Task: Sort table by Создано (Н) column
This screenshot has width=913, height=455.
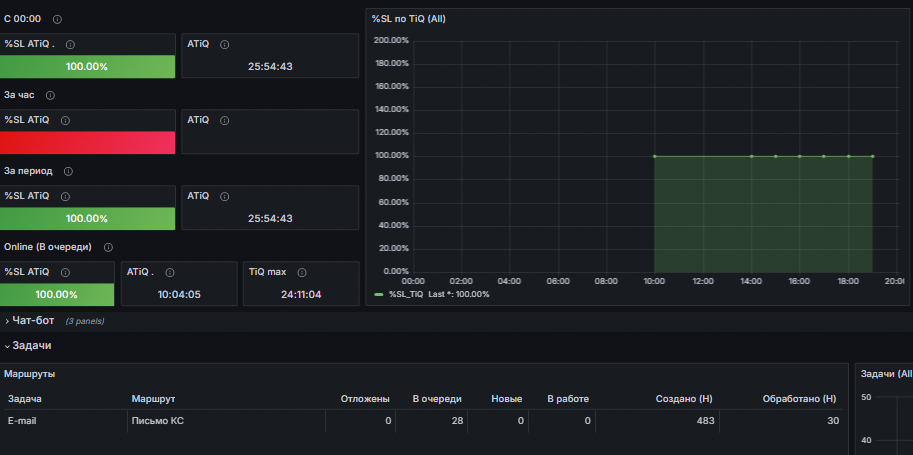Action: (x=684, y=399)
